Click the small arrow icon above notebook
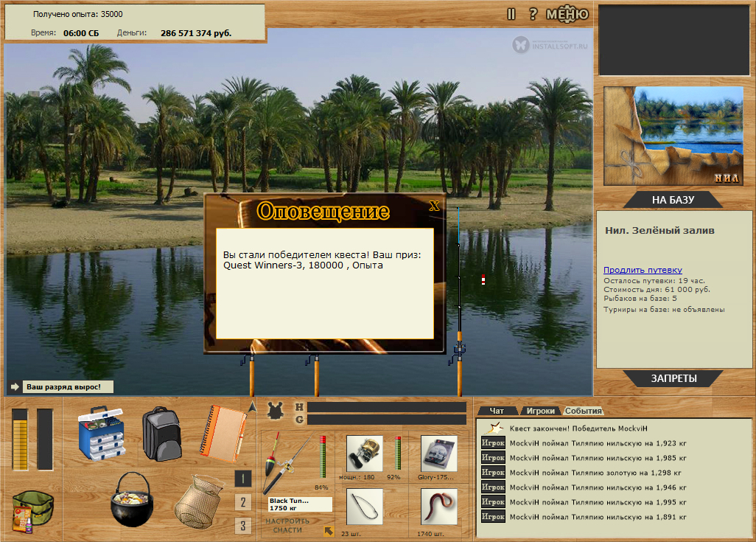756x542 pixels. (252, 407)
